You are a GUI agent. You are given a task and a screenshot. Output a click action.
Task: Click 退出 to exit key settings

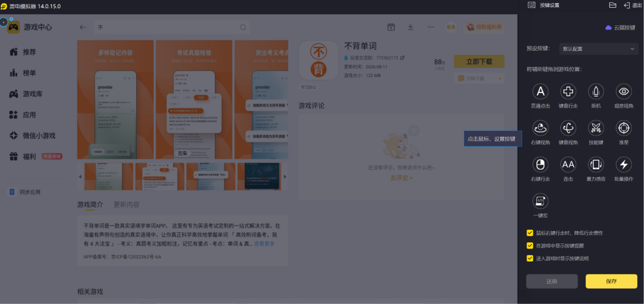coord(633,5)
